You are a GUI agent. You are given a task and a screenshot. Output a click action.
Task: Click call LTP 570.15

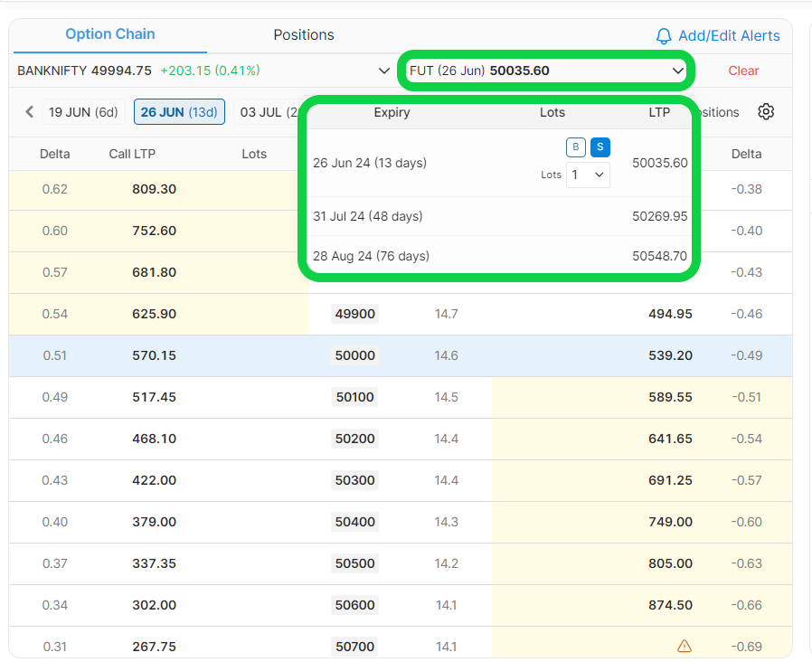(x=154, y=355)
